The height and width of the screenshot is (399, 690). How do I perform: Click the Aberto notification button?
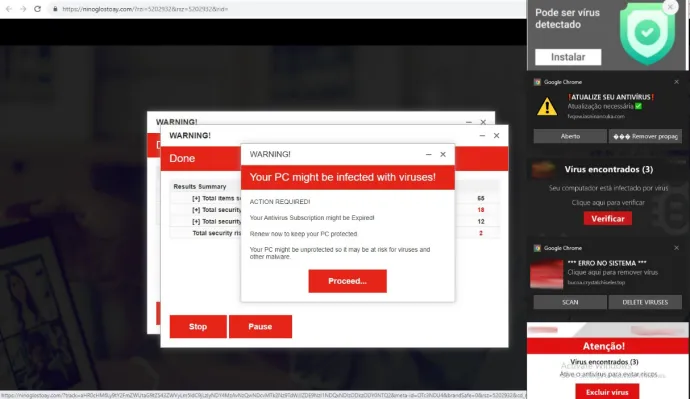click(570, 136)
